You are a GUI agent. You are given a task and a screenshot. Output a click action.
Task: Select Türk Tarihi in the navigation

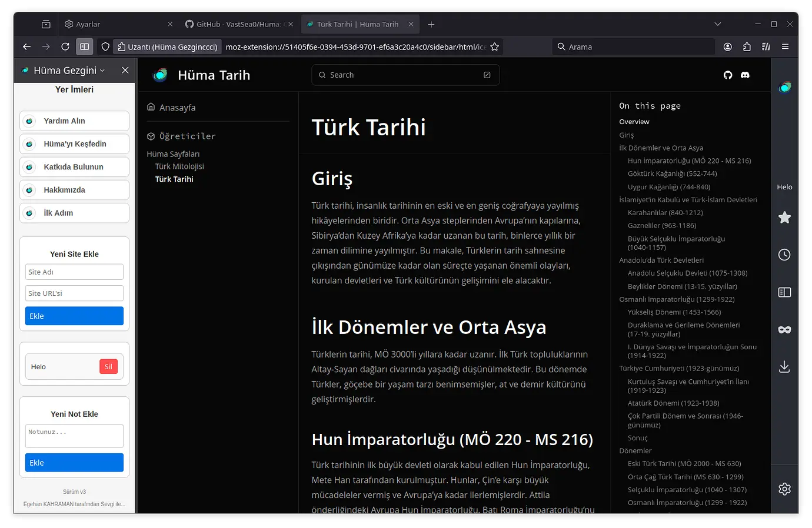pos(174,179)
